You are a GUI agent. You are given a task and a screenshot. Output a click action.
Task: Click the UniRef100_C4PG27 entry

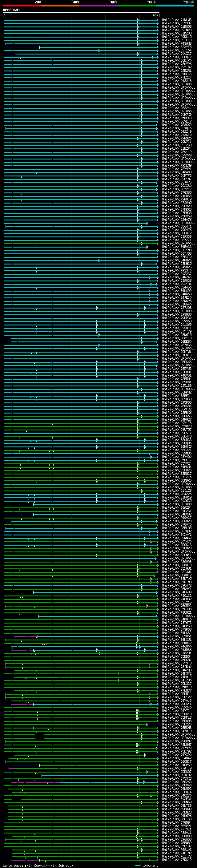point(177,419)
